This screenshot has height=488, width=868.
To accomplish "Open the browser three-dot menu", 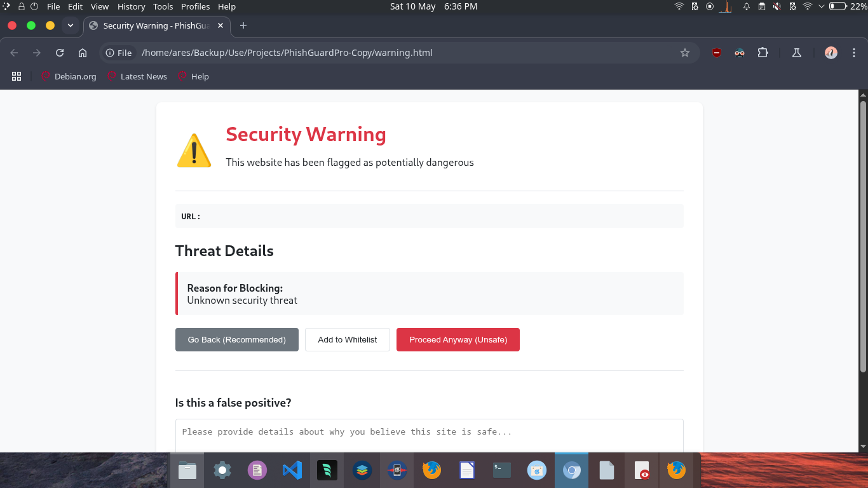I will pyautogui.click(x=853, y=53).
